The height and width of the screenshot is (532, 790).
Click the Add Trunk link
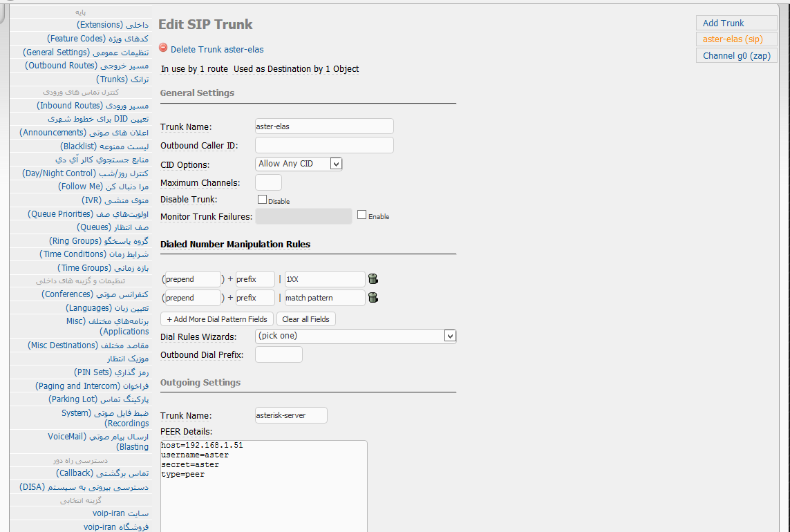point(723,23)
